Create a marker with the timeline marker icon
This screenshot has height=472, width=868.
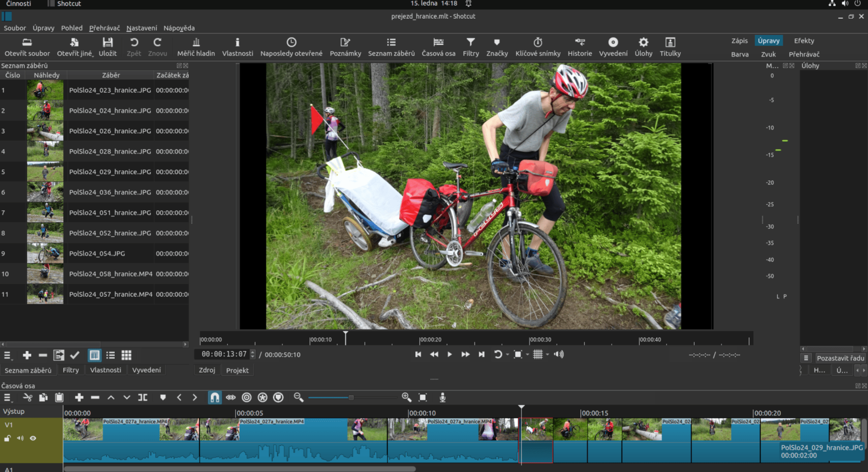tap(163, 397)
